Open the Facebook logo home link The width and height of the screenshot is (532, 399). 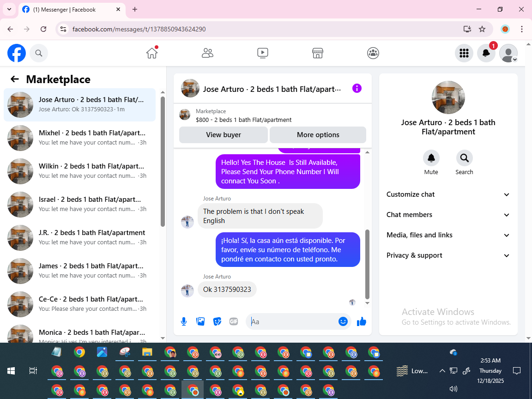pos(17,53)
